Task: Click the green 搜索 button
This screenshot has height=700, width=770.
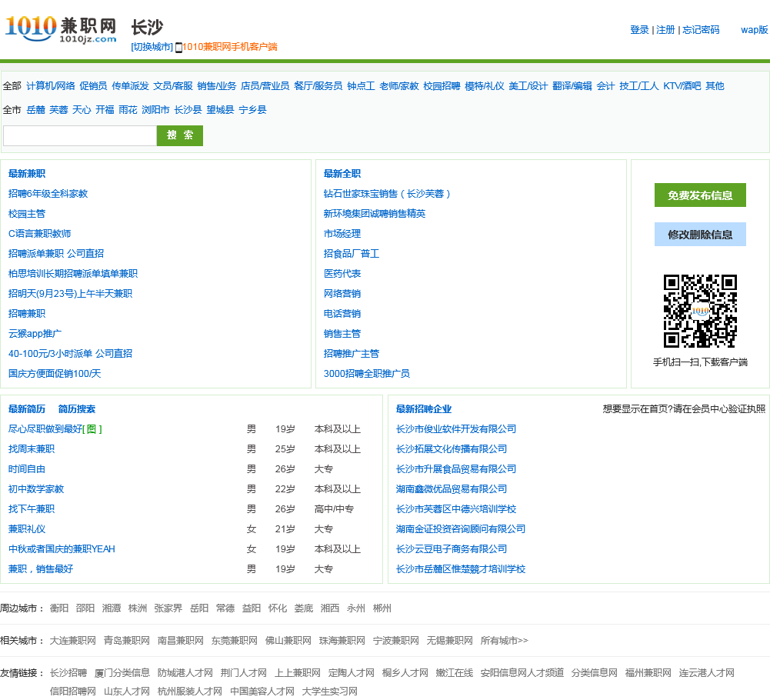Action: click(180, 135)
